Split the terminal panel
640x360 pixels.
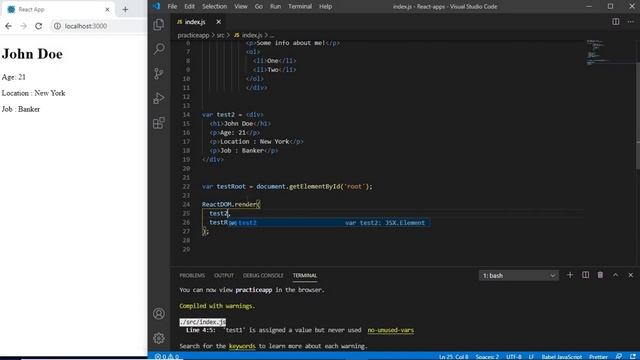point(585,275)
